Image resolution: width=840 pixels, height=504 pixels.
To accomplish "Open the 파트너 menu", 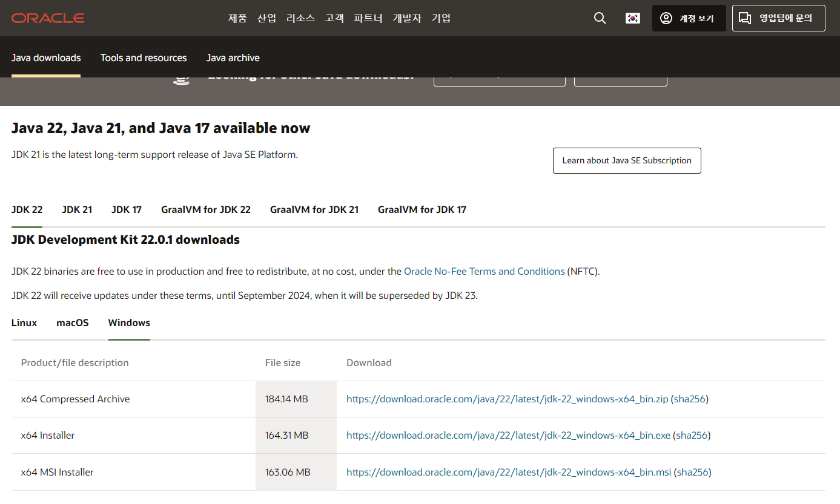I will coord(368,18).
